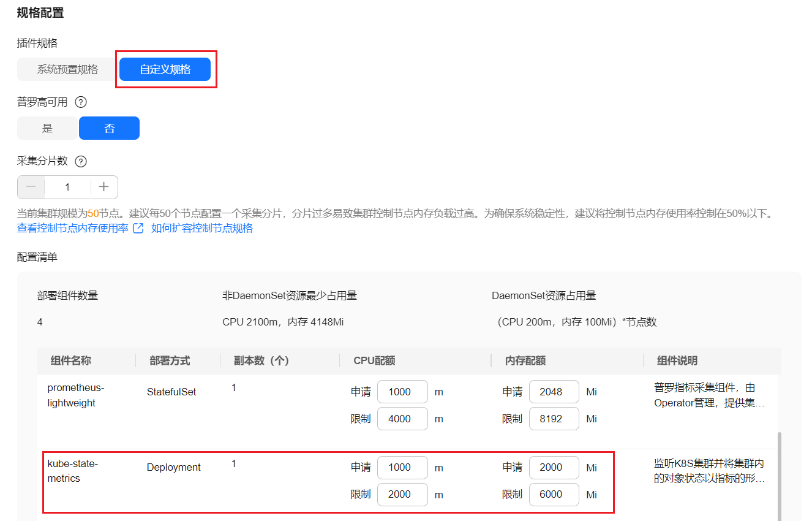Click the CPU配额 column header
Viewport: 812px width, 521px height.
coord(374,361)
